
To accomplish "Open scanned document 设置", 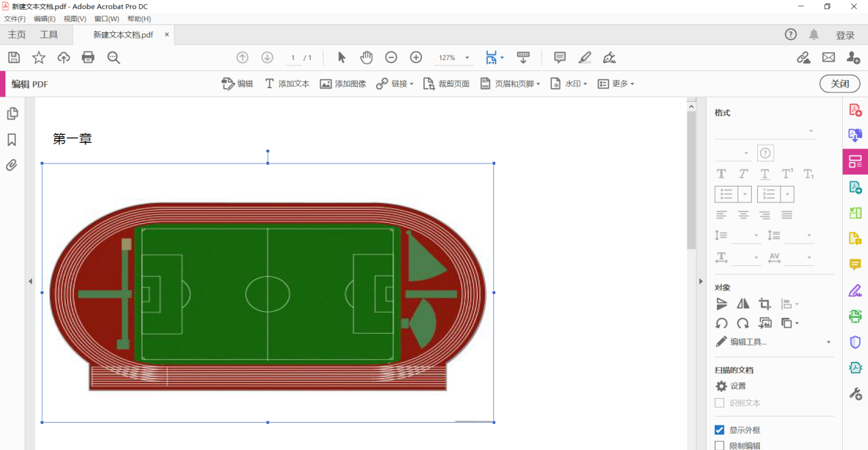I will (731, 386).
